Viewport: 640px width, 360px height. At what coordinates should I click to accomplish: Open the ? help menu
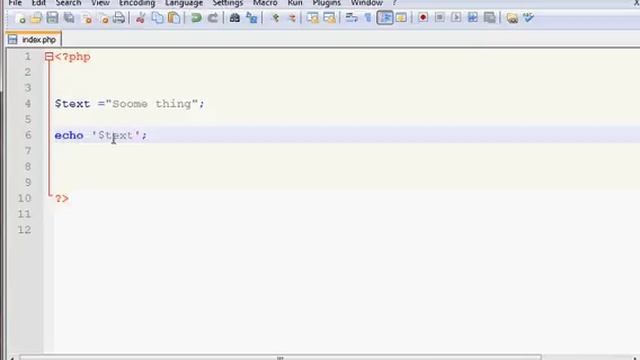click(x=394, y=3)
